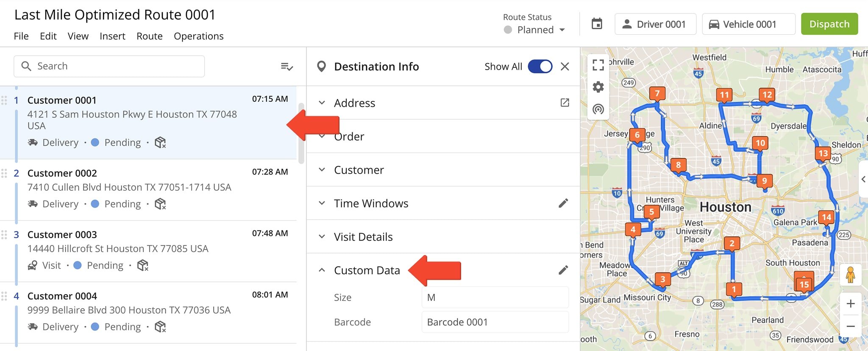868x351 pixels.
Task: Click the stops list scrollbar
Action: 301,133
